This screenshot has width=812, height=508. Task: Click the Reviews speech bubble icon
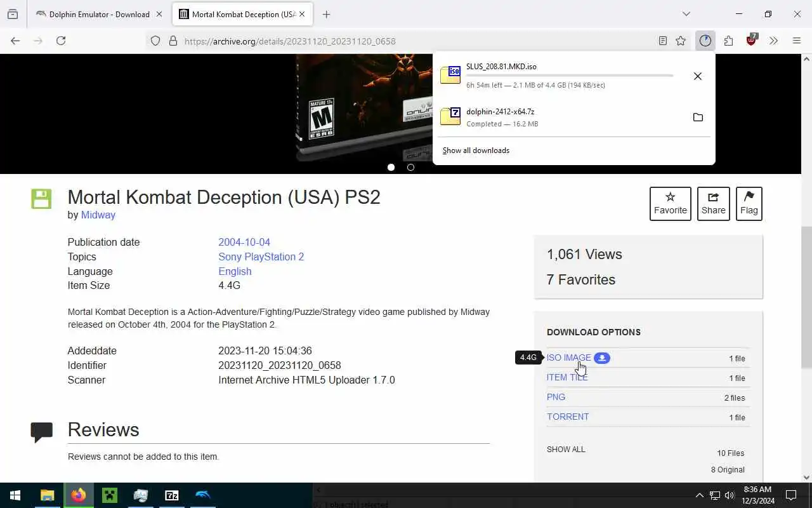(x=41, y=432)
